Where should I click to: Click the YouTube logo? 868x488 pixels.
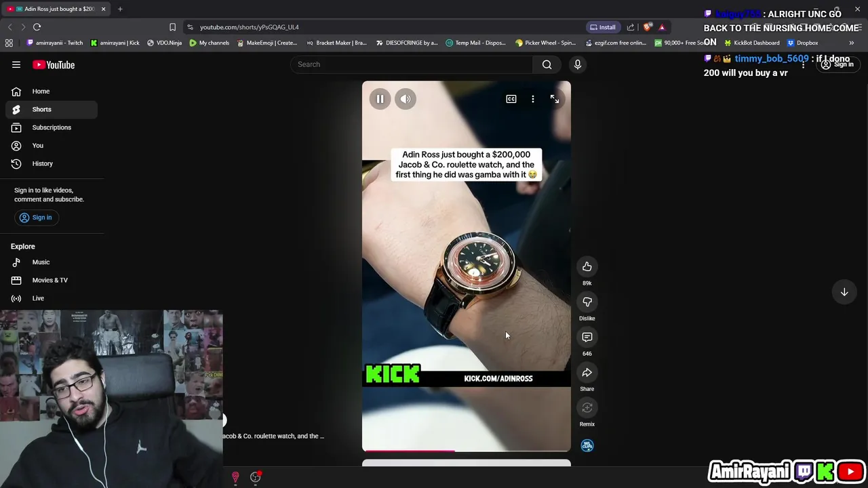(x=54, y=64)
